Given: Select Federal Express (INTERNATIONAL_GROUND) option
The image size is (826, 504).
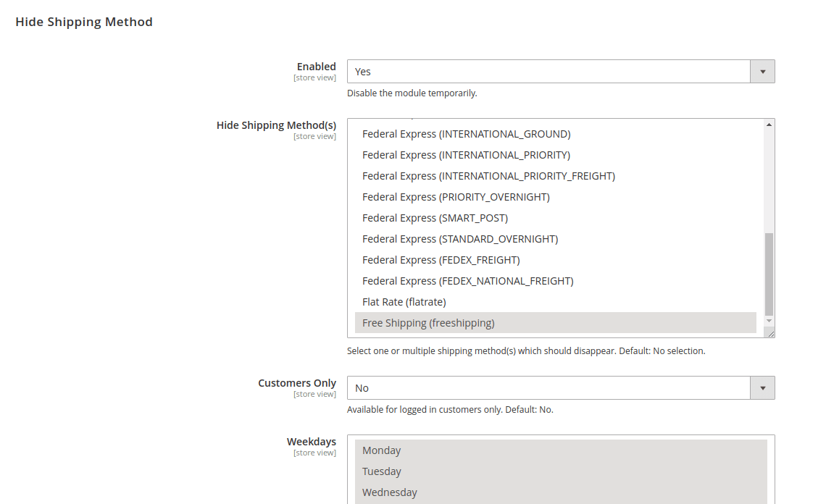Looking at the screenshot, I should [x=467, y=134].
